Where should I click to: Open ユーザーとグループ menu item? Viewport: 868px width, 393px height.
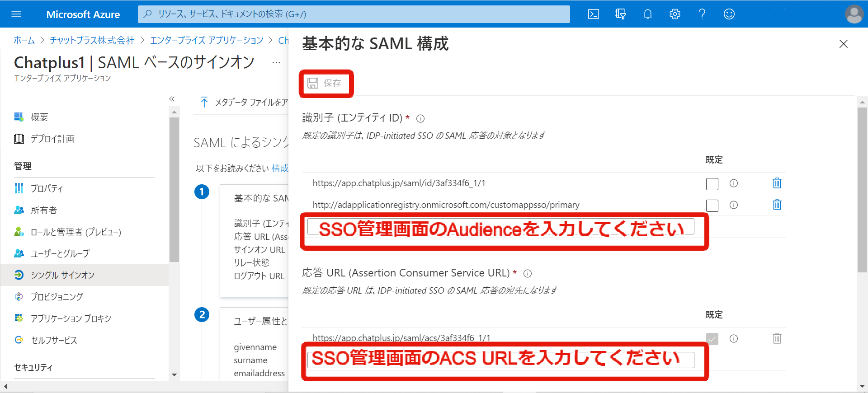pos(60,253)
